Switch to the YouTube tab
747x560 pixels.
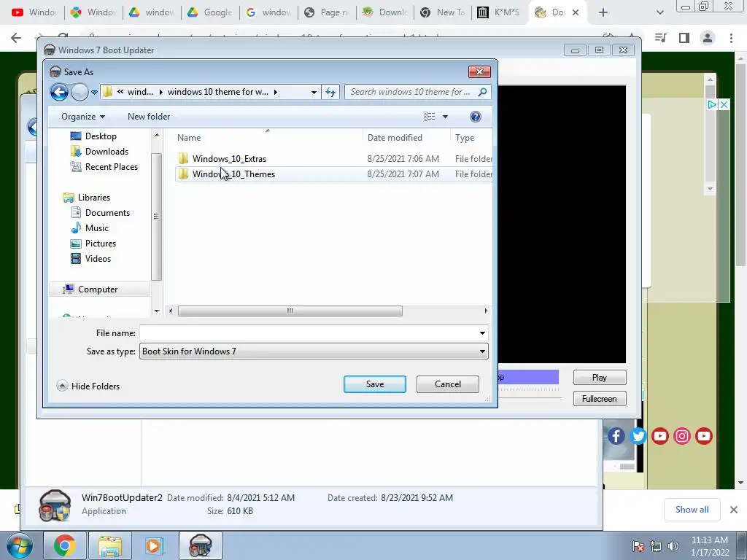pos(34,12)
